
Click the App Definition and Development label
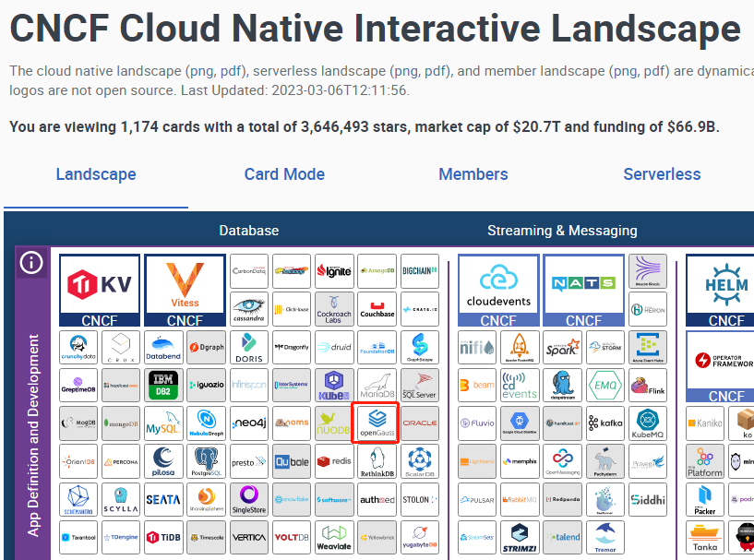tap(32, 435)
